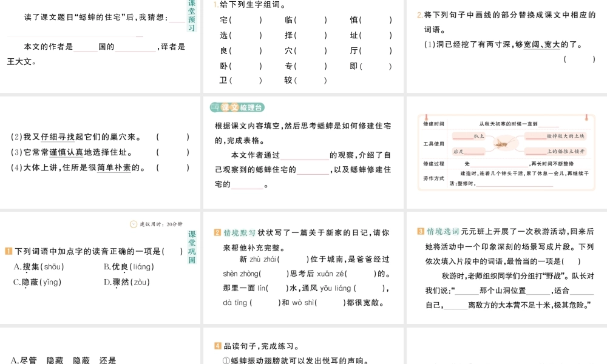
Task: Select option C.隐蔽(yǐng)
Action: coord(37,282)
